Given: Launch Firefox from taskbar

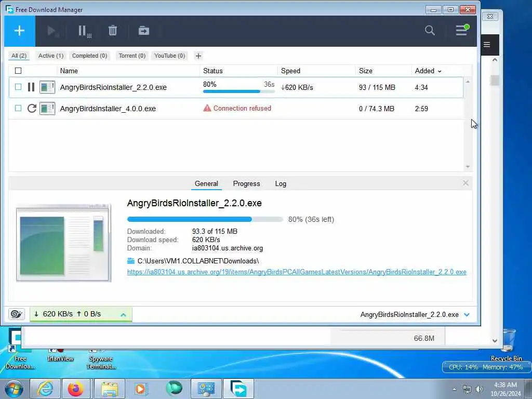Looking at the screenshot, I should coord(75,389).
